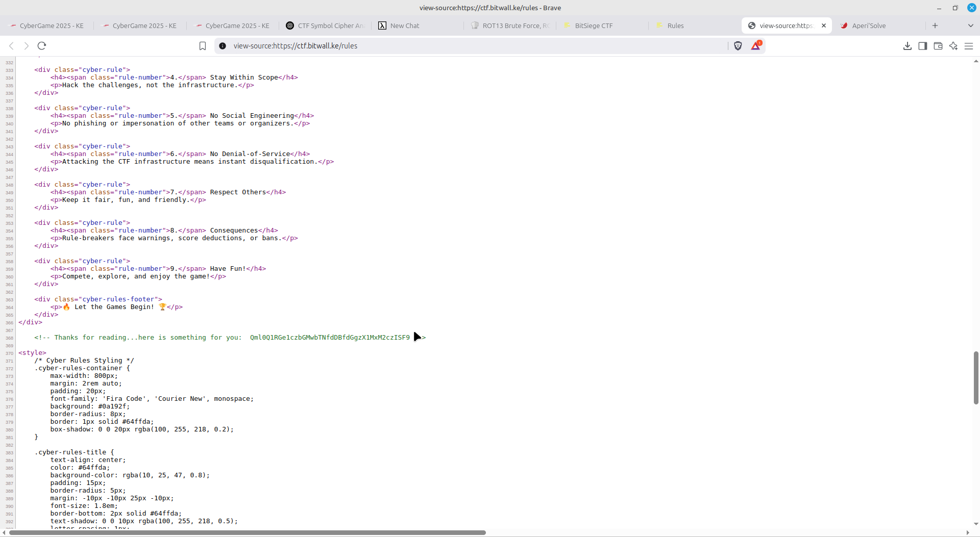The height and width of the screenshot is (537, 980).
Task: Click the vertical scrollbar thumb
Action: [976, 377]
